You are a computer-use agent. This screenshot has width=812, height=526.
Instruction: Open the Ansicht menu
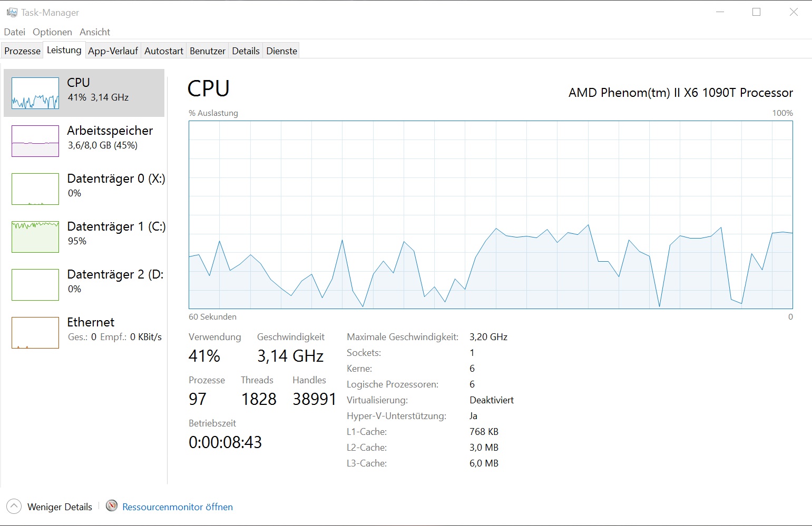point(95,32)
